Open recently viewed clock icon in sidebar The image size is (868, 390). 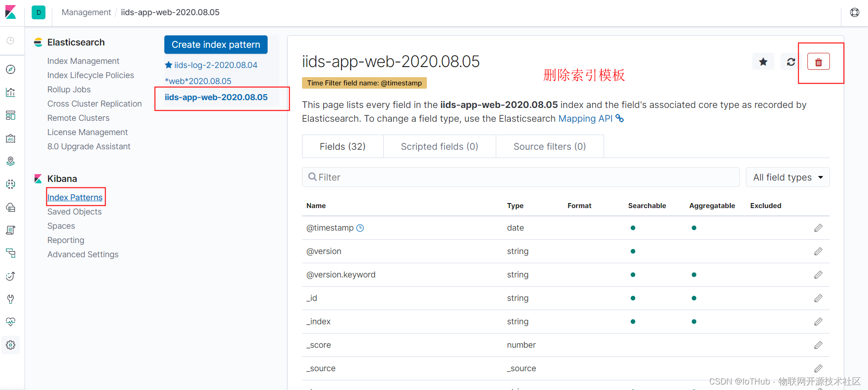[x=11, y=41]
